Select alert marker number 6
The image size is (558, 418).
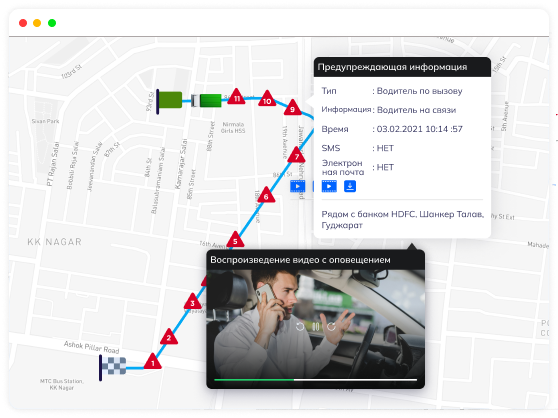tap(266, 195)
